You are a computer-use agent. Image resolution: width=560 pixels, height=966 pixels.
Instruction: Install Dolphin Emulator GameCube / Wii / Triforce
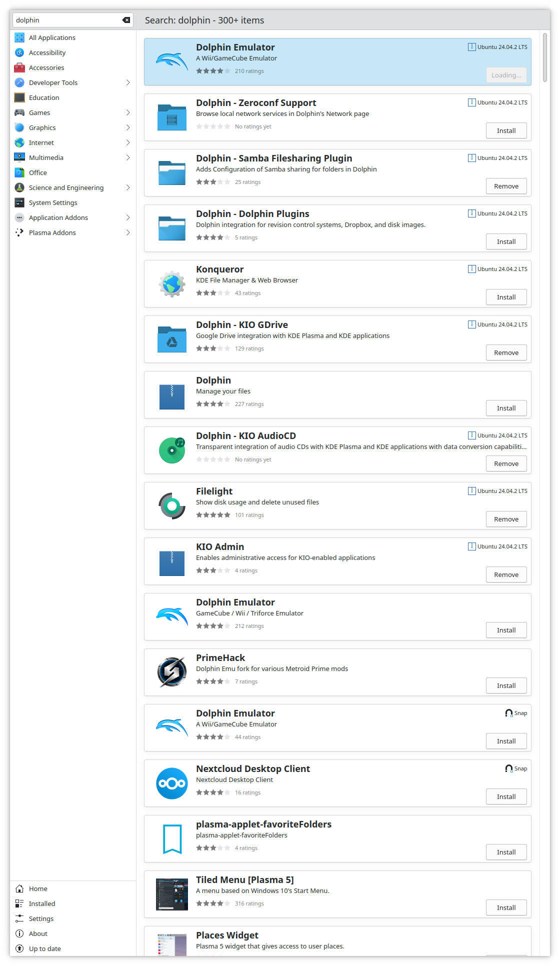506,630
